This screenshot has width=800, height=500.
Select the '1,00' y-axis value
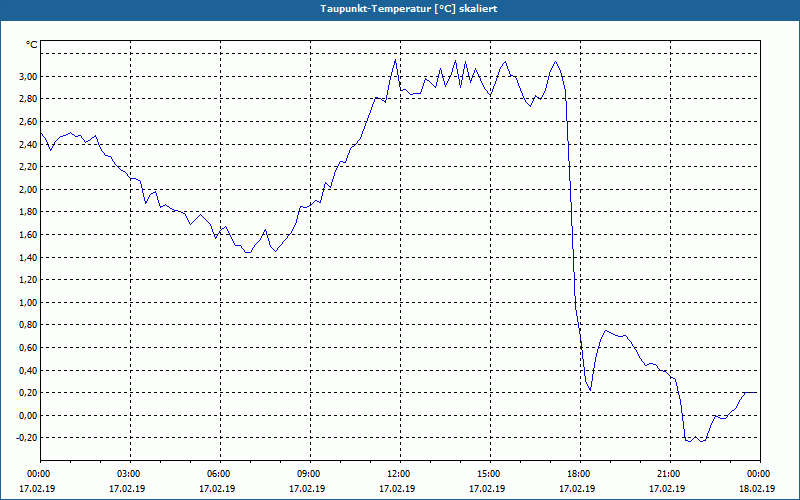[x=28, y=303]
